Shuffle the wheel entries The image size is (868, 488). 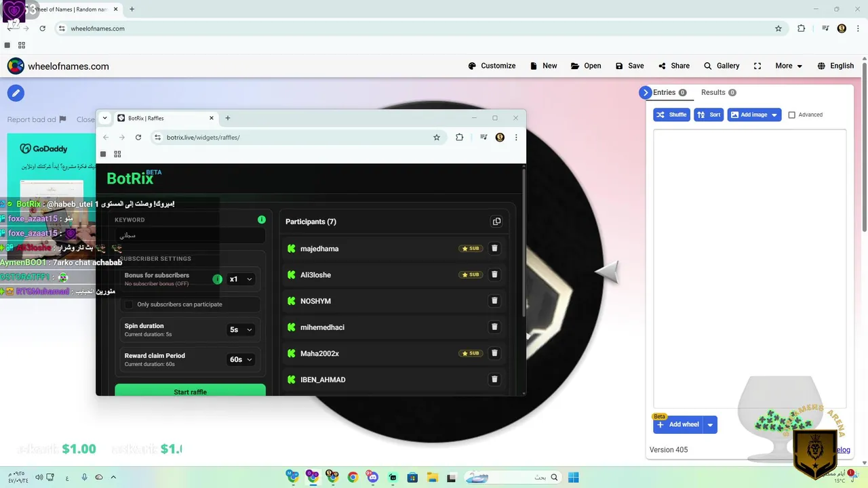click(671, 115)
